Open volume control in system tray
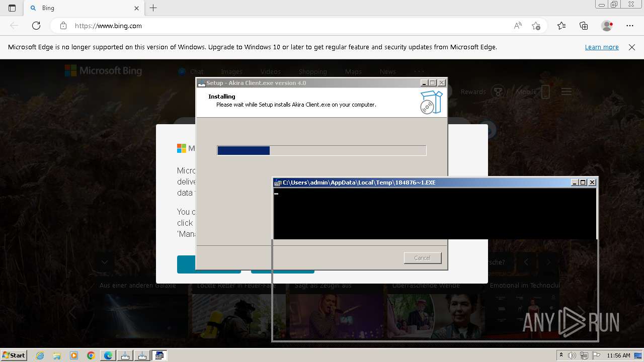The height and width of the screenshot is (362, 644). point(573,355)
